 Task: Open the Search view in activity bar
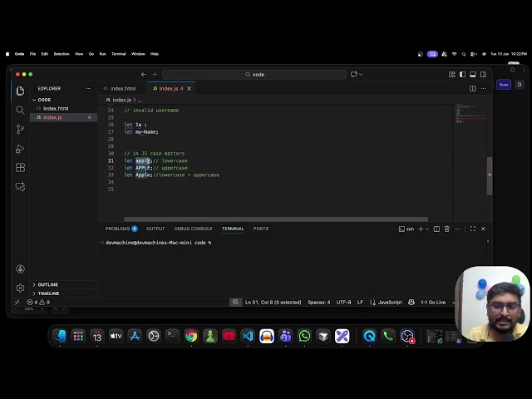(20, 110)
